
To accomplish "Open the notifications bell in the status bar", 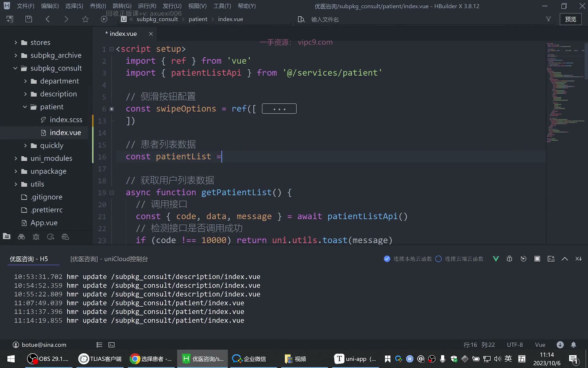I will pyautogui.click(x=574, y=345).
